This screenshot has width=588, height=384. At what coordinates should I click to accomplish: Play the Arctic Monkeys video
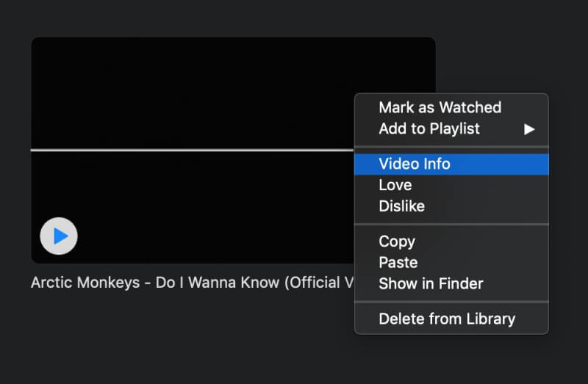(x=59, y=236)
